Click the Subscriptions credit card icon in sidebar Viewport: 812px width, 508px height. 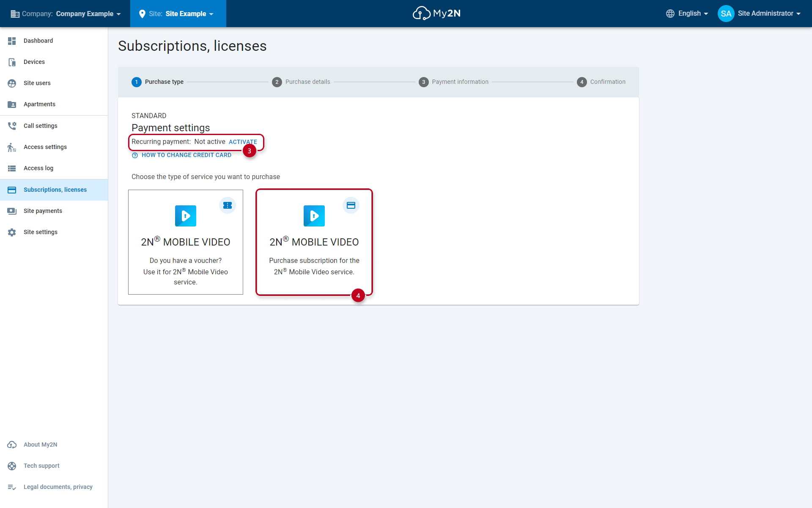point(12,190)
